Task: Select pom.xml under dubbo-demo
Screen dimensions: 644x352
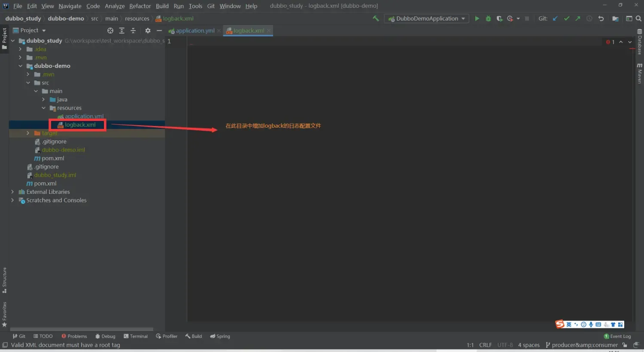Action: pyautogui.click(x=53, y=158)
